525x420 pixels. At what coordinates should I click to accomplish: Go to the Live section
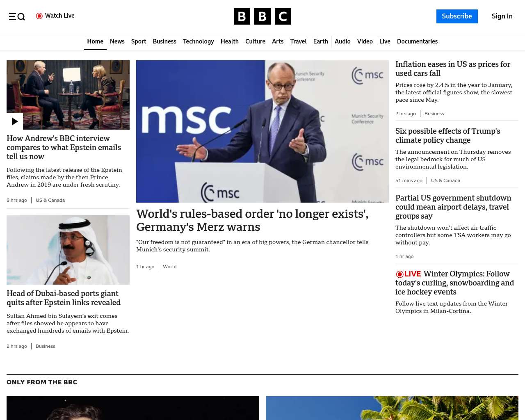[x=385, y=41]
